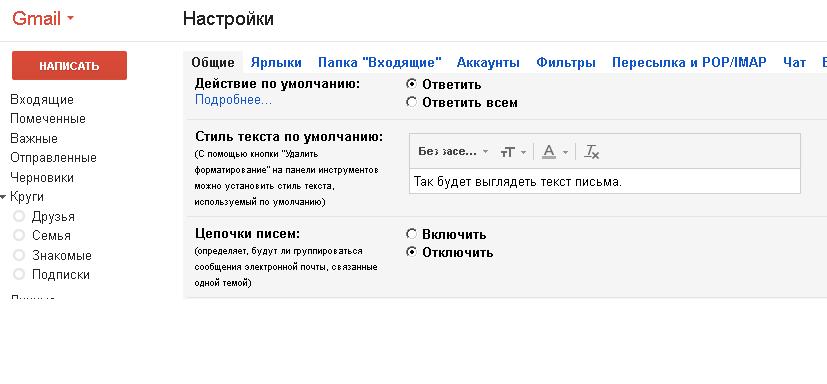Screen dimensions: 827x384
Task: Open the Чат tab
Action: coord(794,63)
